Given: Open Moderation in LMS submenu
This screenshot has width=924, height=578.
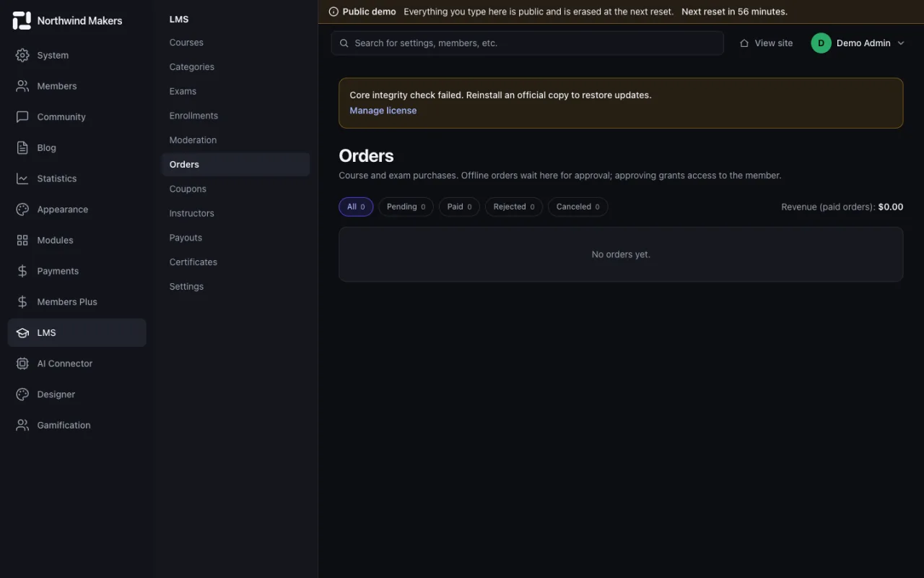Looking at the screenshot, I should point(235,140).
